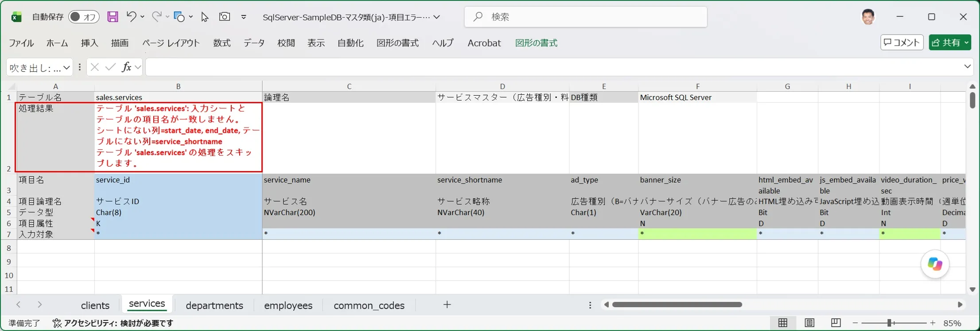Click the Copilot floating icon
This screenshot has width=980, height=331.
click(x=935, y=265)
